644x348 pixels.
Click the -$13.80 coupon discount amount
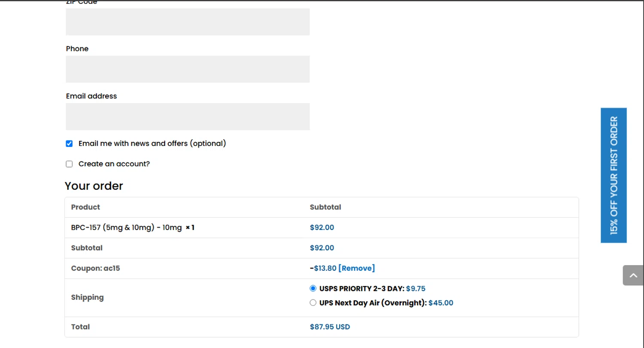(x=323, y=269)
